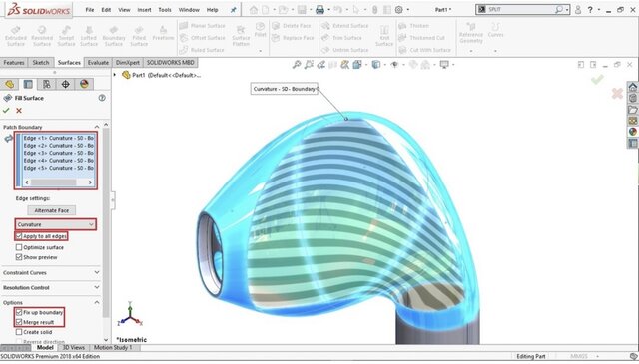The width and height of the screenshot is (639, 364).
Task: Open the search box dropdown arrow
Action: point(567,9)
